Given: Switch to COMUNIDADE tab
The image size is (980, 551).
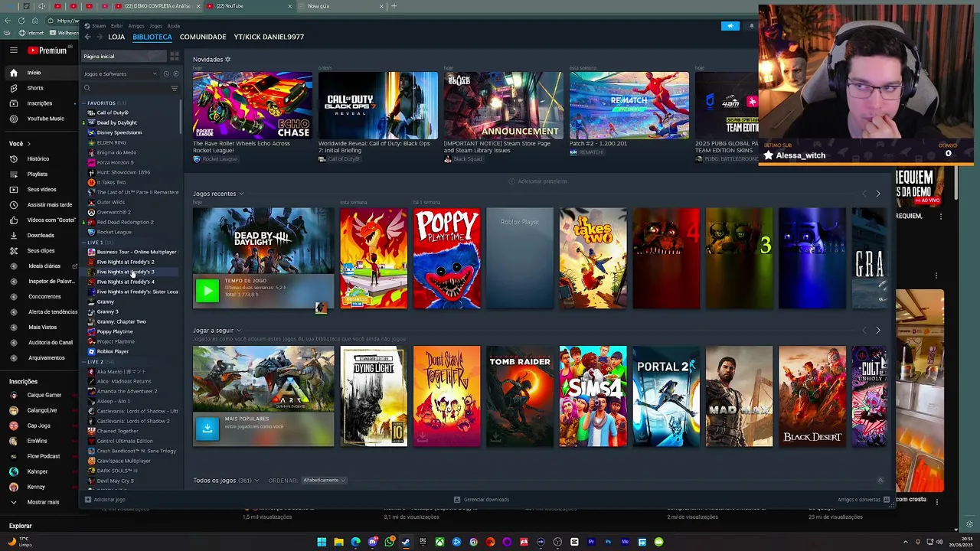Looking at the screenshot, I should tap(203, 37).
